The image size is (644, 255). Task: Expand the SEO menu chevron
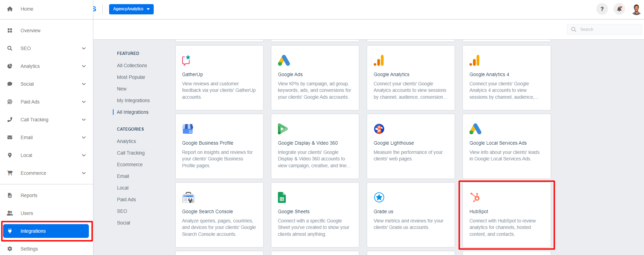(84, 48)
